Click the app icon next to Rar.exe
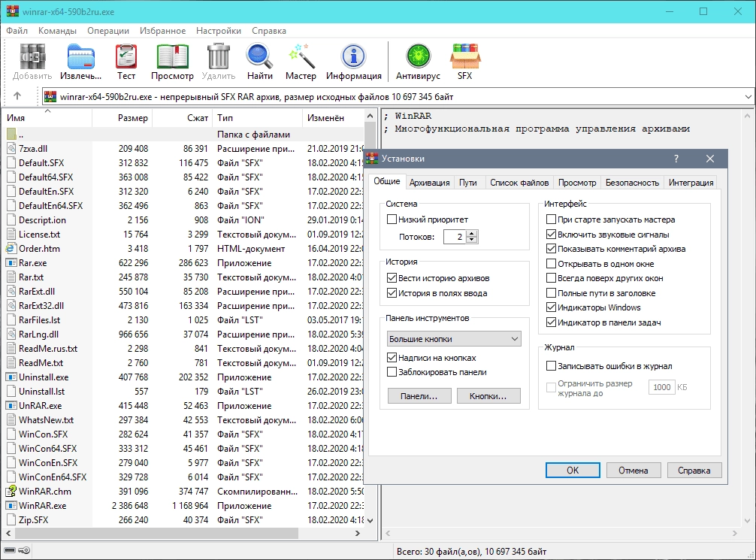This screenshot has width=756, height=560. click(11, 263)
